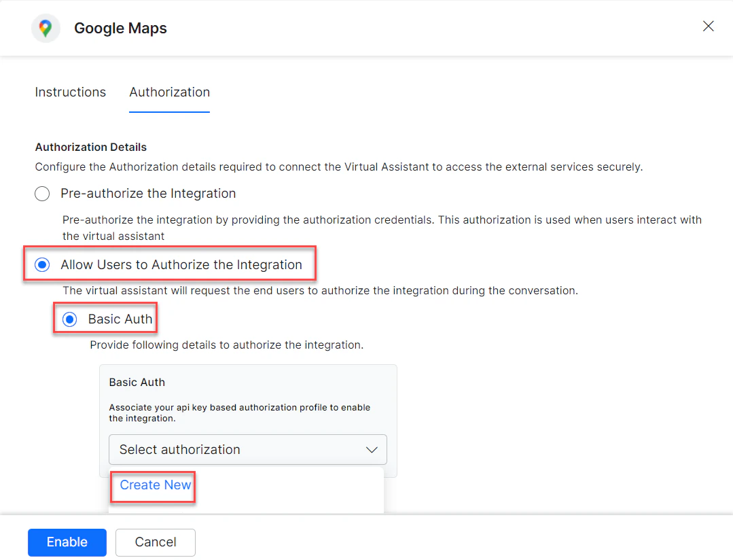Click the Basic Auth panel heading
The height and width of the screenshot is (560, 733).
coord(137,382)
